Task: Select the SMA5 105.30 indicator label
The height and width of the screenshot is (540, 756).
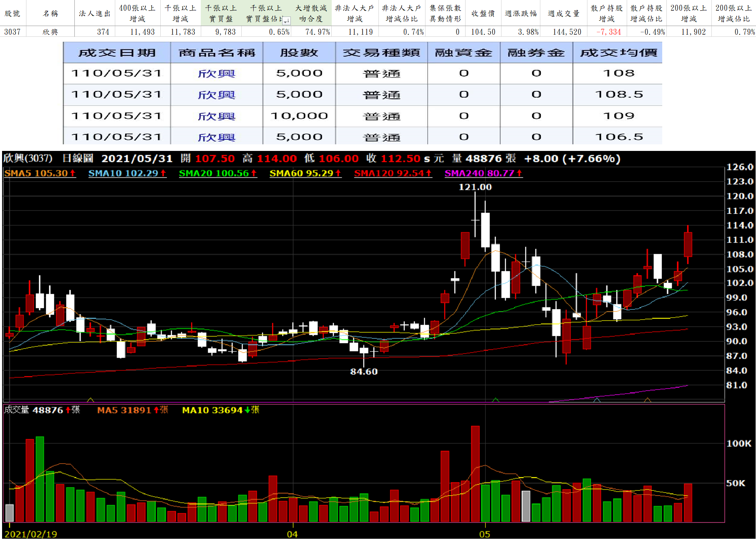Action: [40, 173]
